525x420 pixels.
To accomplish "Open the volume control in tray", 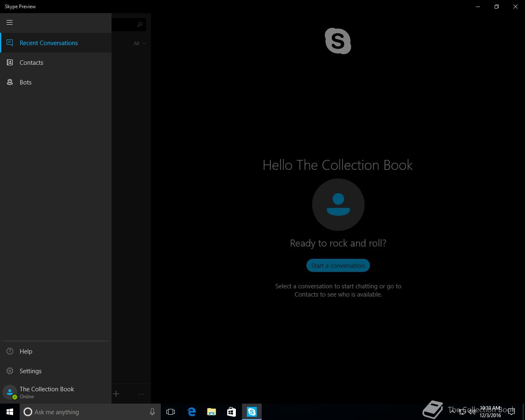I will click(x=472, y=412).
